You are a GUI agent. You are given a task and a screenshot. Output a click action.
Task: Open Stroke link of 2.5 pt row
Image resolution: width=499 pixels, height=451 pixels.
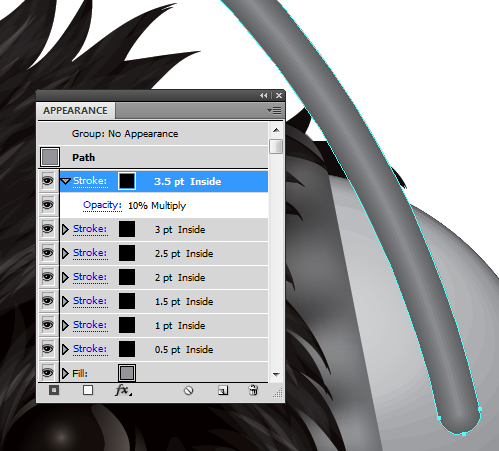pos(90,253)
